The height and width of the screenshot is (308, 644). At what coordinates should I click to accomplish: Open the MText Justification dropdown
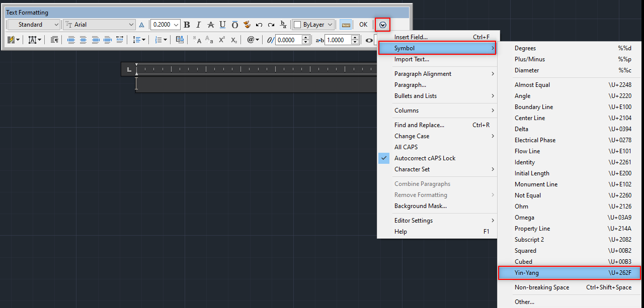click(x=35, y=40)
